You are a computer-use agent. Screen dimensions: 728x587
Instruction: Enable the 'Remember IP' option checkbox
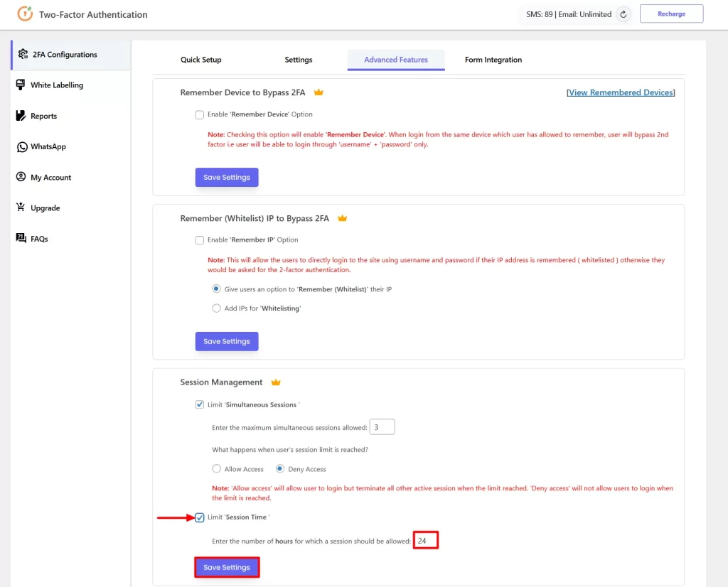[200, 240]
